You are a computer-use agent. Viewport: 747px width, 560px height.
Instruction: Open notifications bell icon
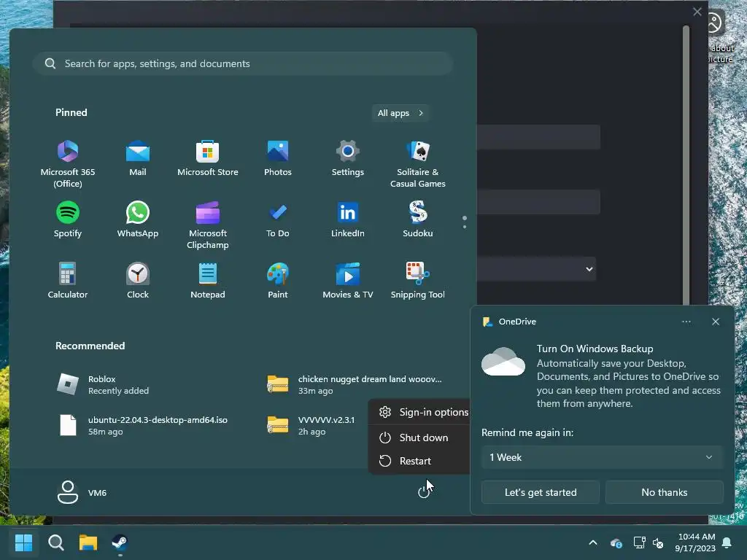click(x=727, y=542)
